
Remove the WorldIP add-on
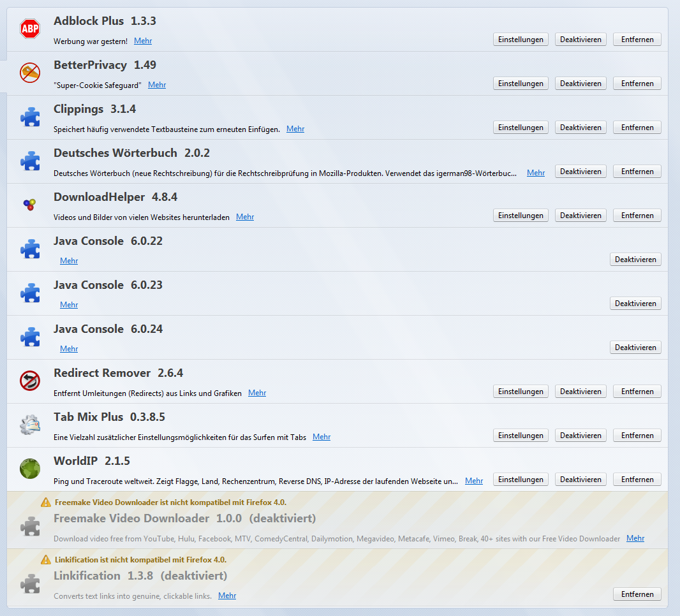(637, 480)
